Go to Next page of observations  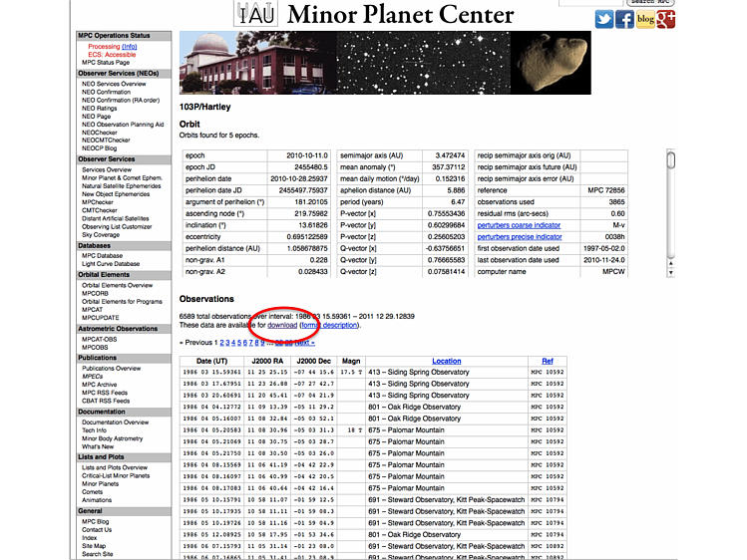click(x=304, y=343)
